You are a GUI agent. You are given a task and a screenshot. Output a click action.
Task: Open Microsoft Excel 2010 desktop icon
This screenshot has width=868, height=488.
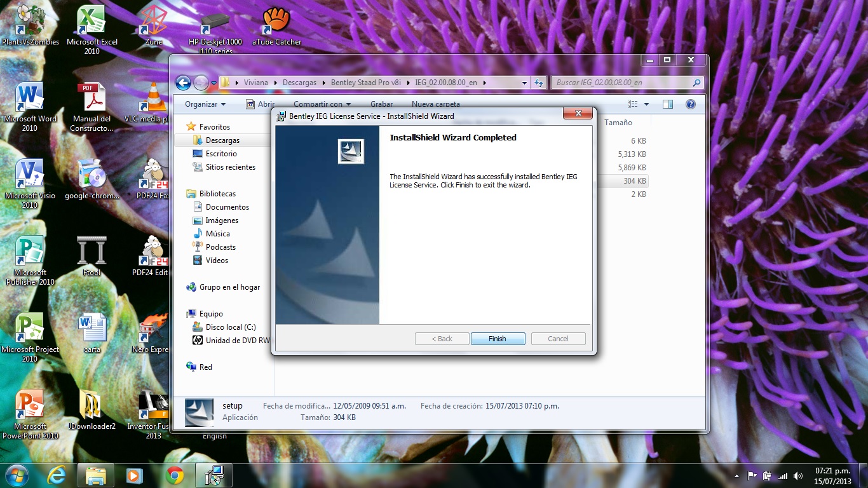click(92, 30)
